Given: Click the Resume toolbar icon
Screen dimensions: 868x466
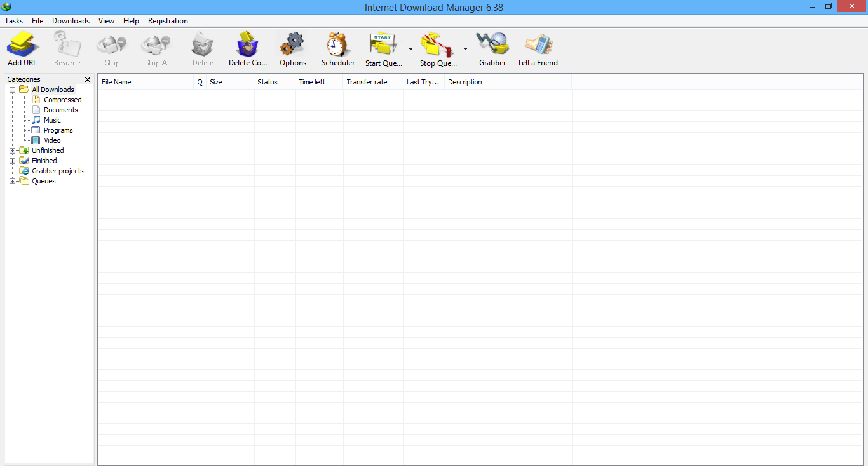Looking at the screenshot, I should (x=67, y=44).
